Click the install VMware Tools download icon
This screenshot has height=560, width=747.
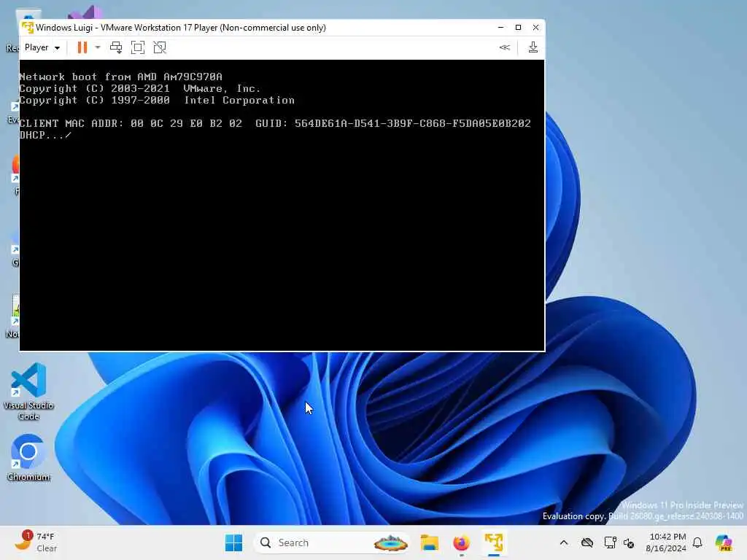(x=533, y=47)
